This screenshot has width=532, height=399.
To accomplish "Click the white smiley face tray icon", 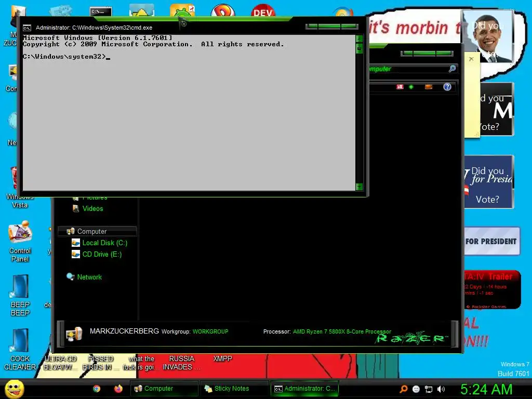I will pyautogui.click(x=416, y=389).
